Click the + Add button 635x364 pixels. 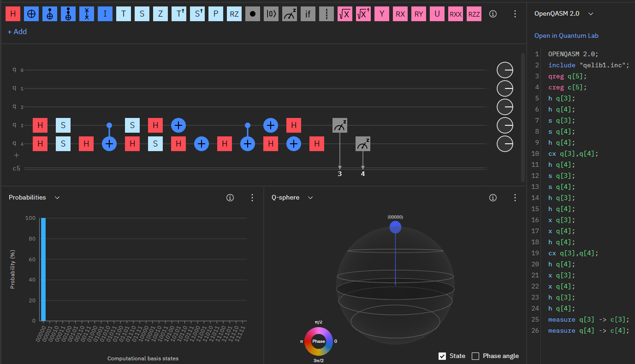tap(17, 32)
